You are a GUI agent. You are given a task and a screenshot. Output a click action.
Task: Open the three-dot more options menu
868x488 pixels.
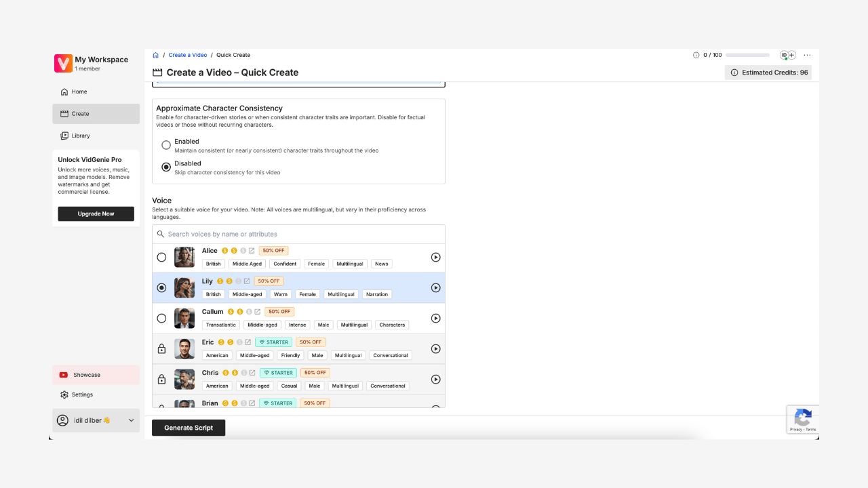(x=807, y=55)
